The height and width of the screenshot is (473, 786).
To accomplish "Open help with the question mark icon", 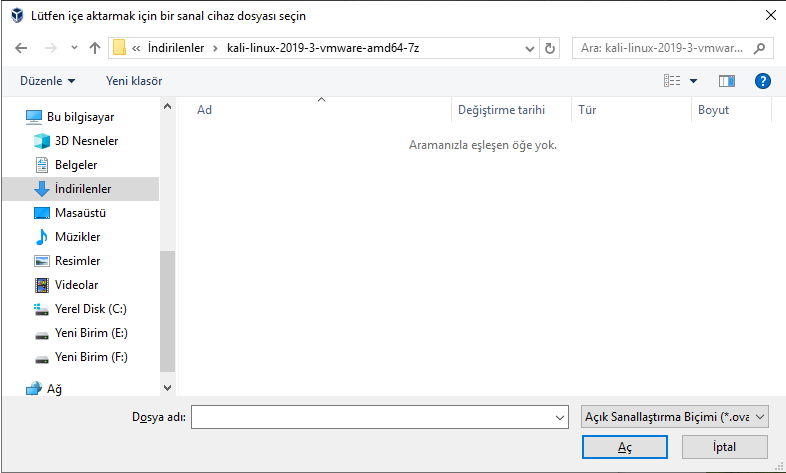I will coord(762,81).
